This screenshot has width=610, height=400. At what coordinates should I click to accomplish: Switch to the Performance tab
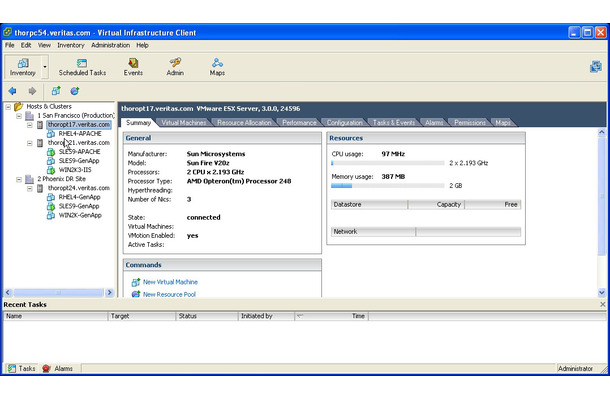pyautogui.click(x=299, y=123)
